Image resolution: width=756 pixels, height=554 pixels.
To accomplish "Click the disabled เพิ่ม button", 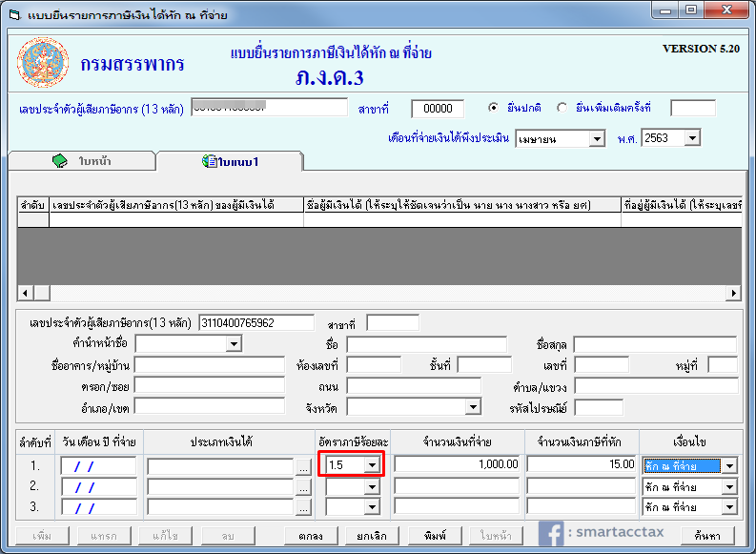I will coord(43,536).
